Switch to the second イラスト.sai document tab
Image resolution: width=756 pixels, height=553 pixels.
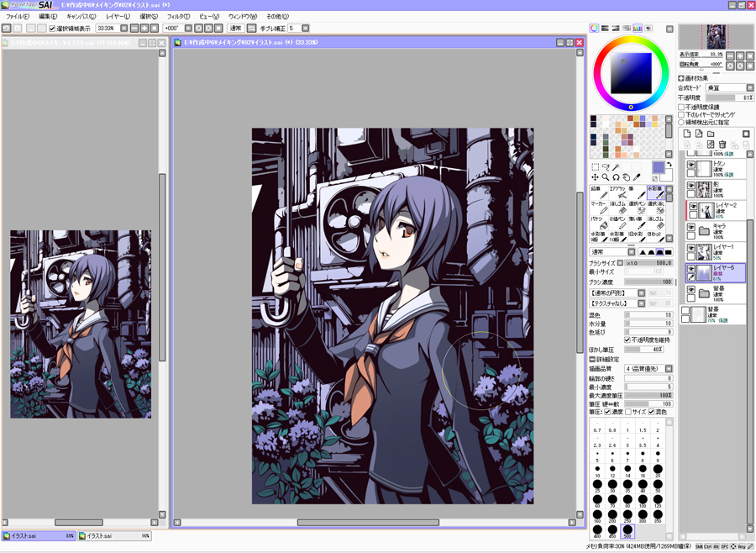[x=114, y=535]
